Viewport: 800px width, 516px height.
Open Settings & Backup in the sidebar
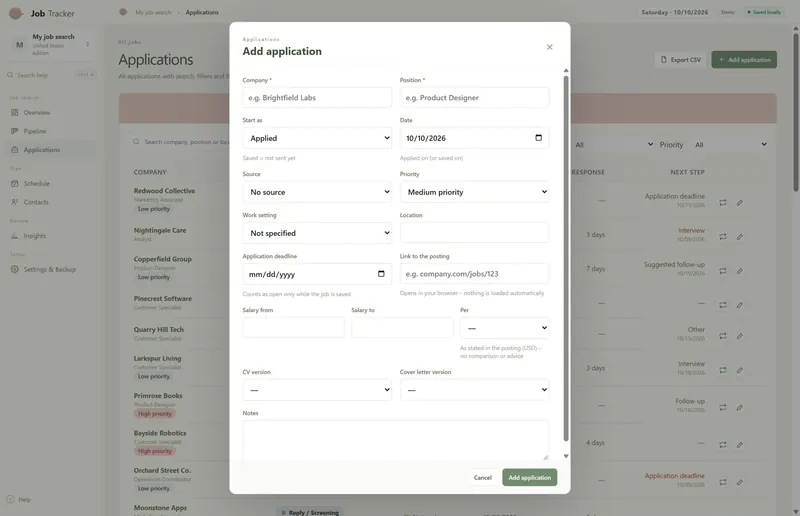[x=52, y=269]
